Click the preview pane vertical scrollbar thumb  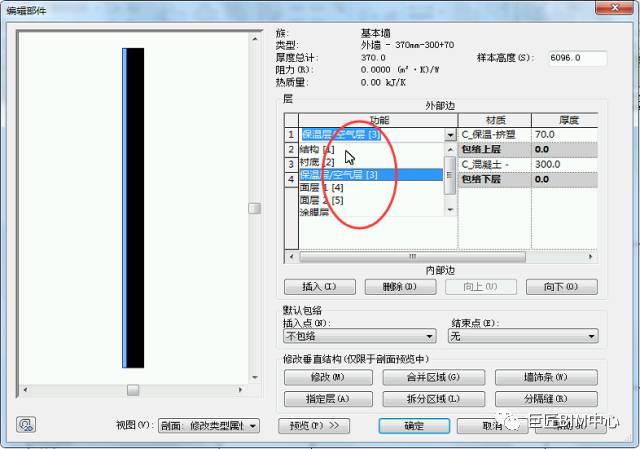(255, 209)
